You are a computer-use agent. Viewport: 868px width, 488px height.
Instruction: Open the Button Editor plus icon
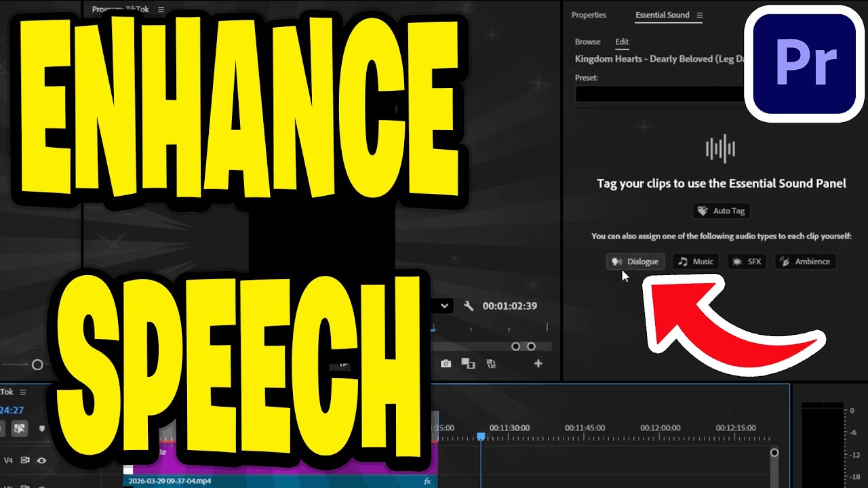pyautogui.click(x=538, y=364)
